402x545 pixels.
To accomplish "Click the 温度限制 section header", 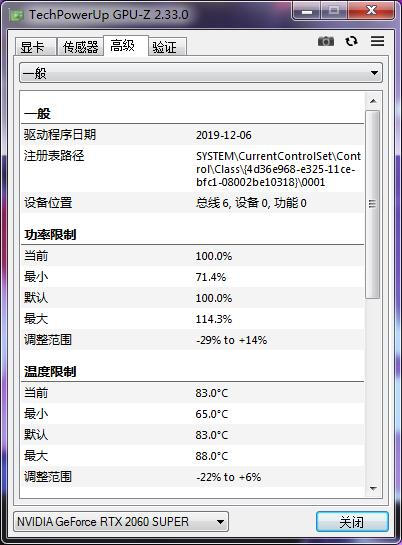I will point(50,372).
